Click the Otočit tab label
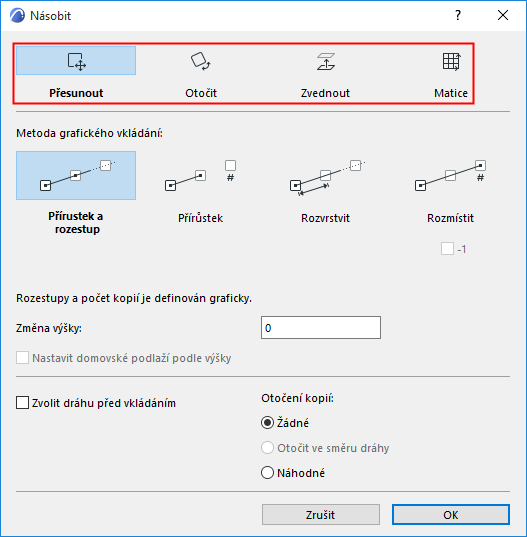This screenshot has height=537, width=527. tap(201, 93)
